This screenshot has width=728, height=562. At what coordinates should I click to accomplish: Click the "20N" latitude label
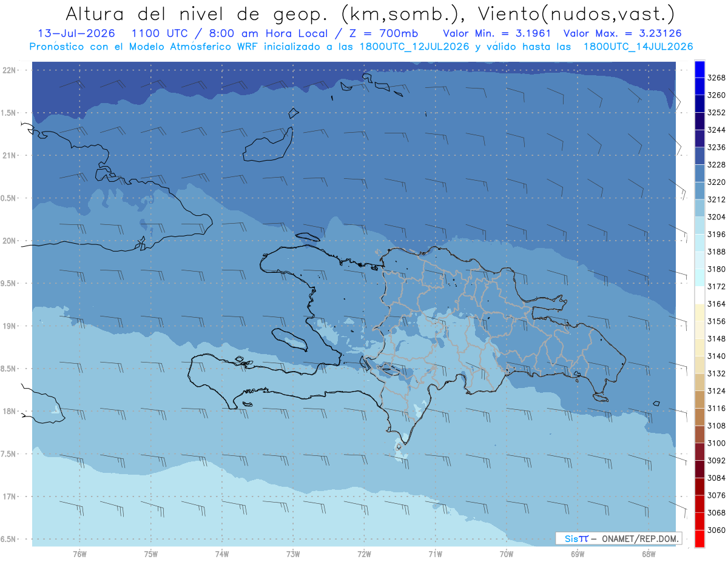[x=9, y=241]
